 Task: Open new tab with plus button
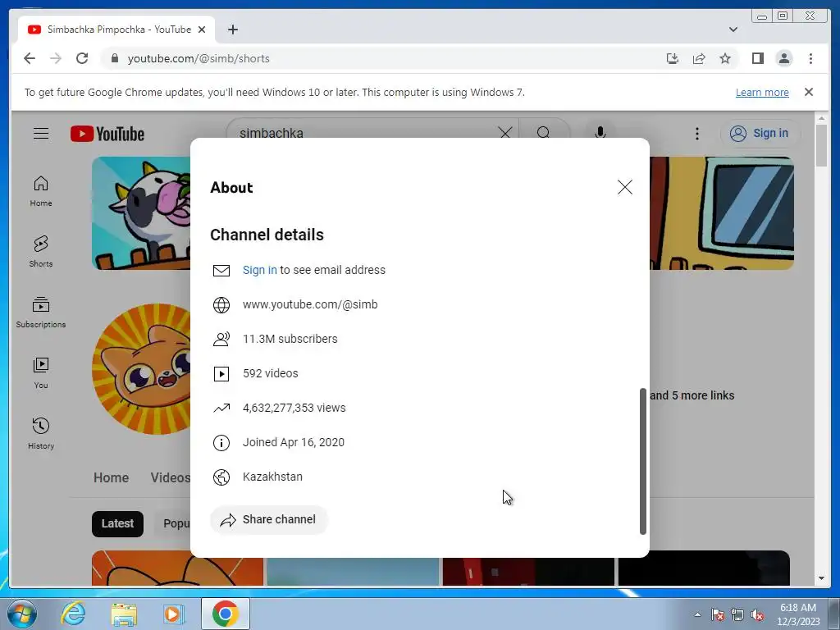click(x=232, y=30)
